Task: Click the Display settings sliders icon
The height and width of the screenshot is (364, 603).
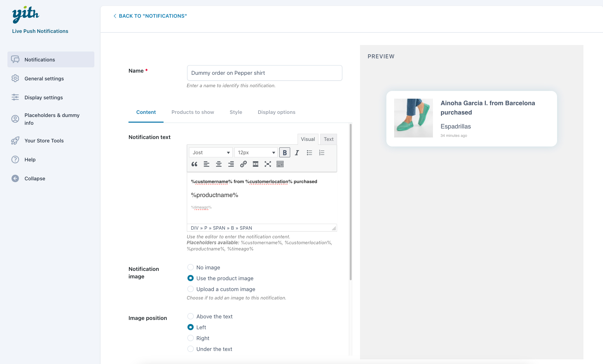Action: click(x=15, y=97)
